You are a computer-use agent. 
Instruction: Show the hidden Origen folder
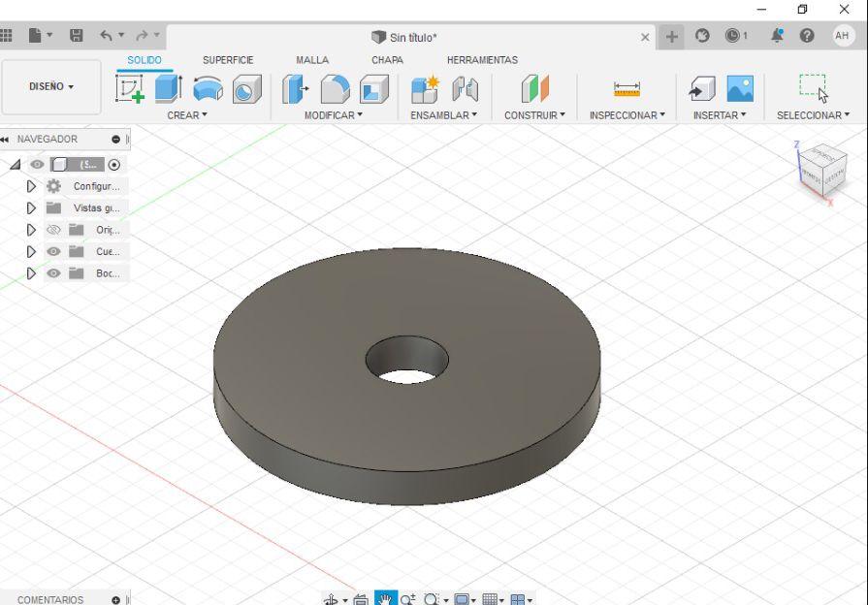pos(53,230)
